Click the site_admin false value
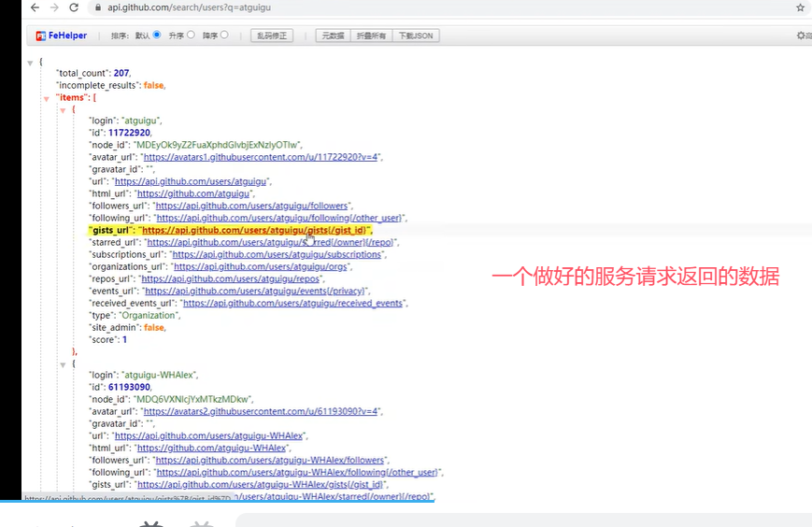812x527 pixels. (154, 328)
